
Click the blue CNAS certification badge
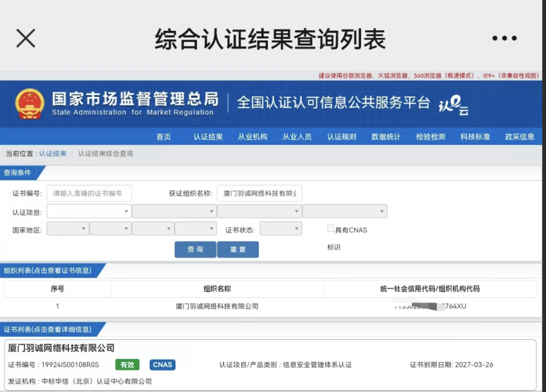click(x=162, y=364)
